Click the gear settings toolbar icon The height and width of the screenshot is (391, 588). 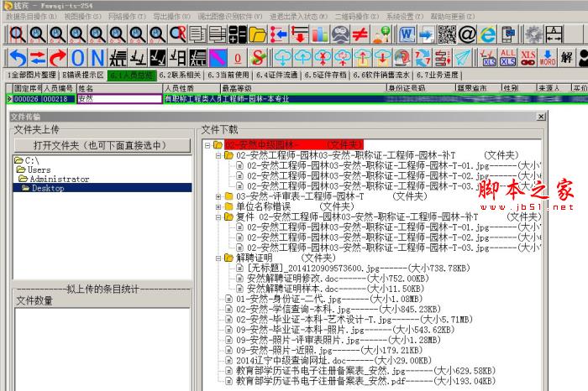click(x=533, y=34)
